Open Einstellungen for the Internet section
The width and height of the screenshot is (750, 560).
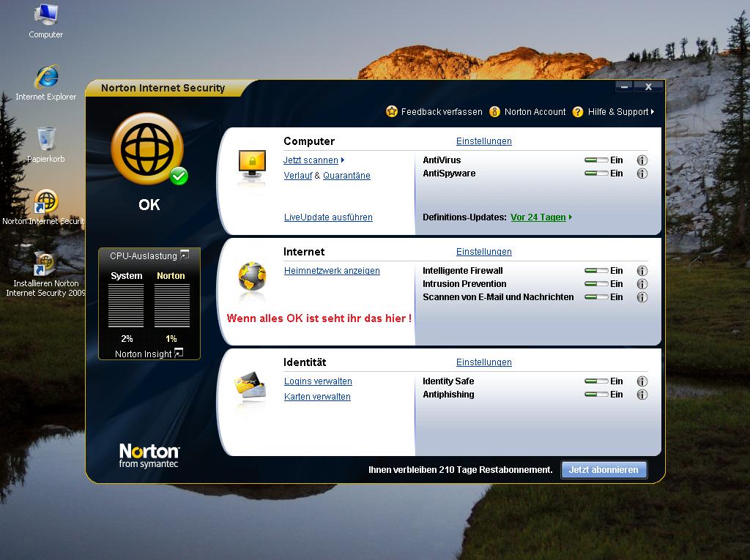pyautogui.click(x=483, y=252)
